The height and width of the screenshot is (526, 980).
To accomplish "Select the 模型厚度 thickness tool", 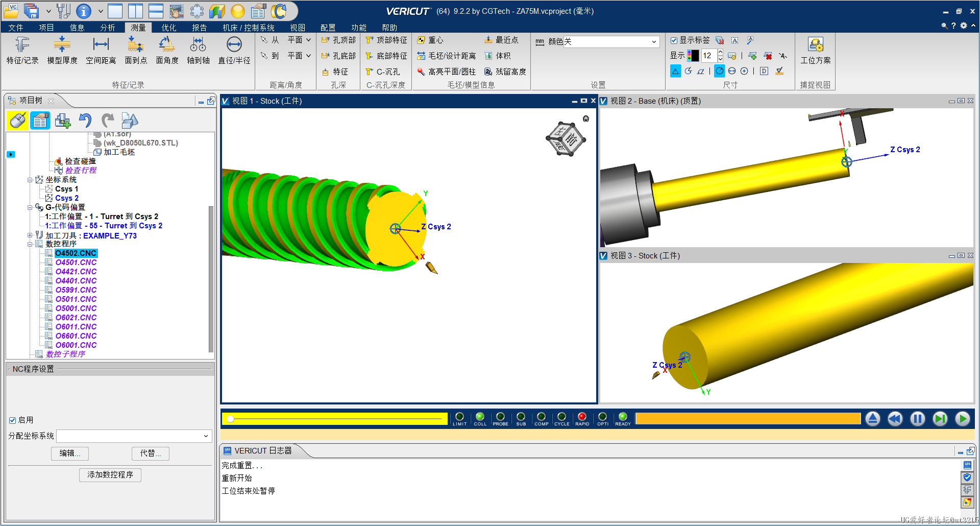I will tap(62, 51).
